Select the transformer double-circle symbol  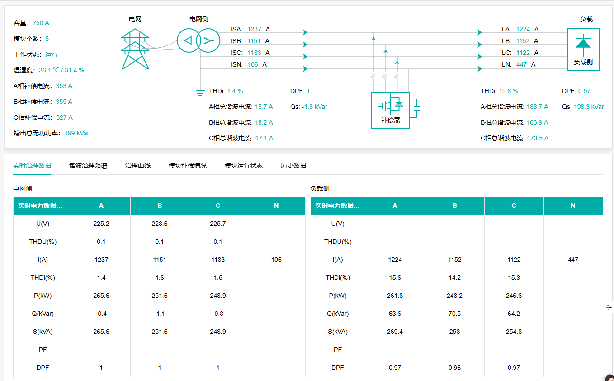click(198, 40)
